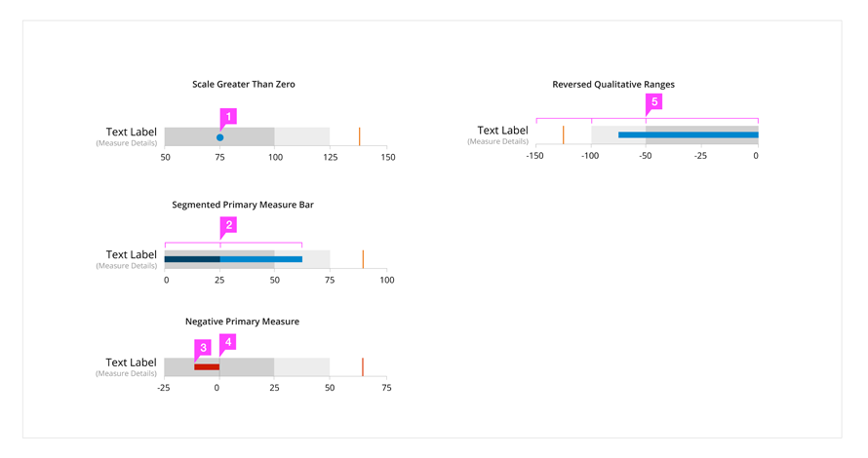Click the 'Scale Greater Than Zero' title
The width and height of the screenshot is (868, 458).
[x=244, y=84]
